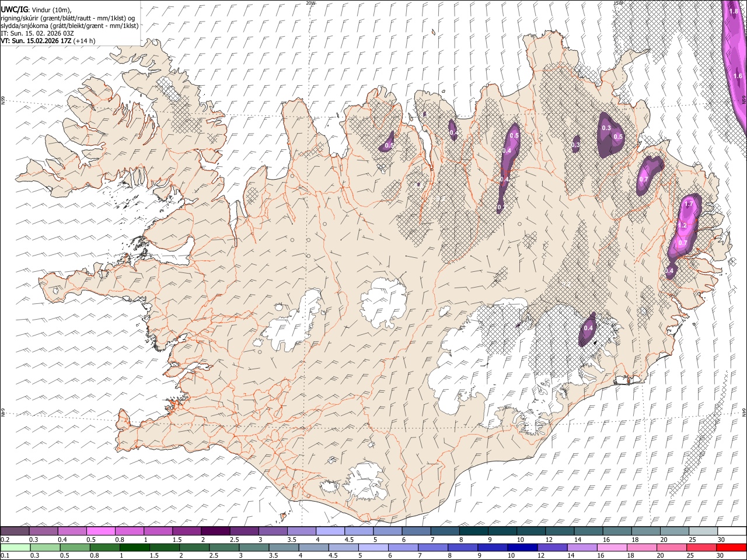Click the "(+14 h)" forecast offset text

point(85,41)
